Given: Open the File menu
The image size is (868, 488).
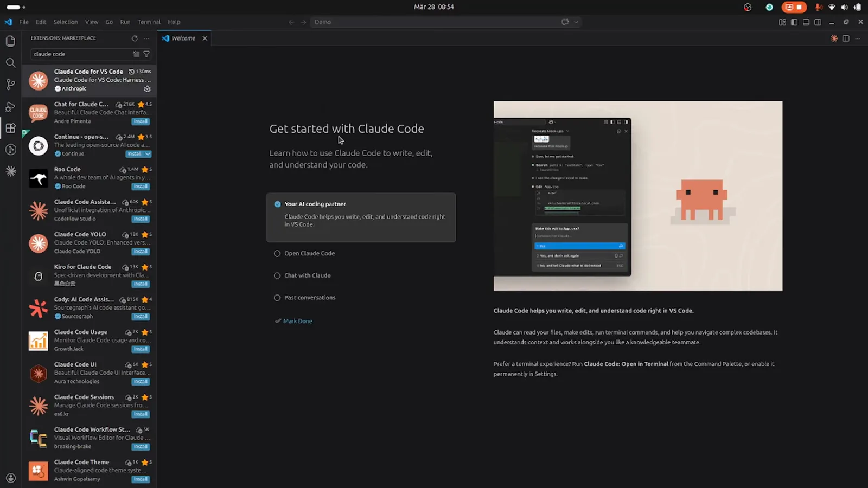Looking at the screenshot, I should [x=24, y=22].
